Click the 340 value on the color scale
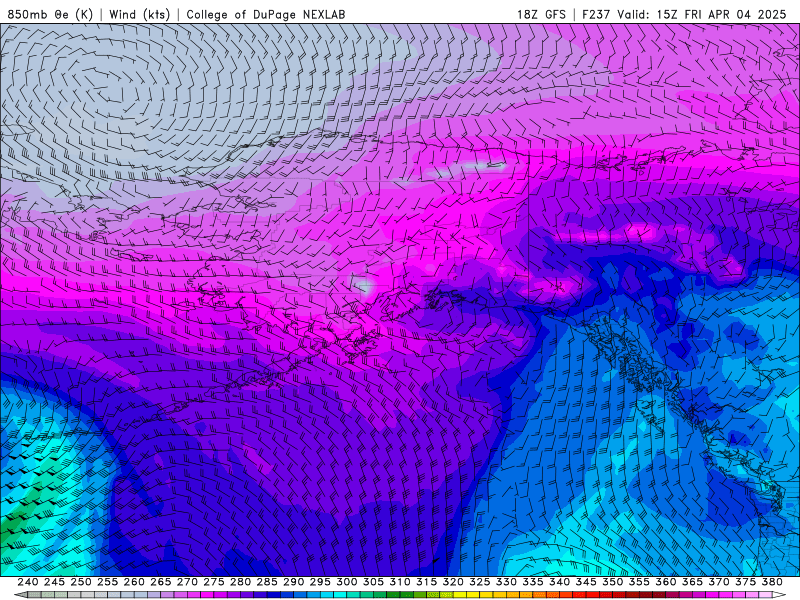 click(x=559, y=582)
